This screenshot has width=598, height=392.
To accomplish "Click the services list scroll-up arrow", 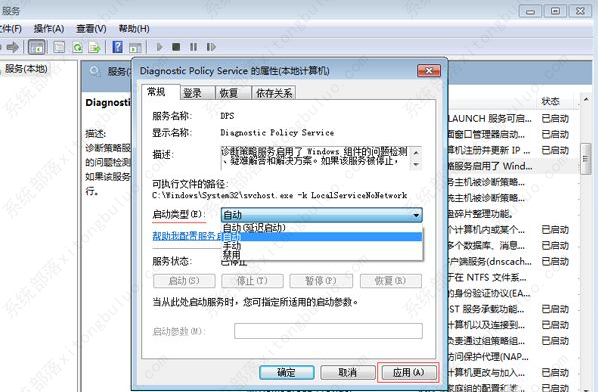I will click(585, 100).
